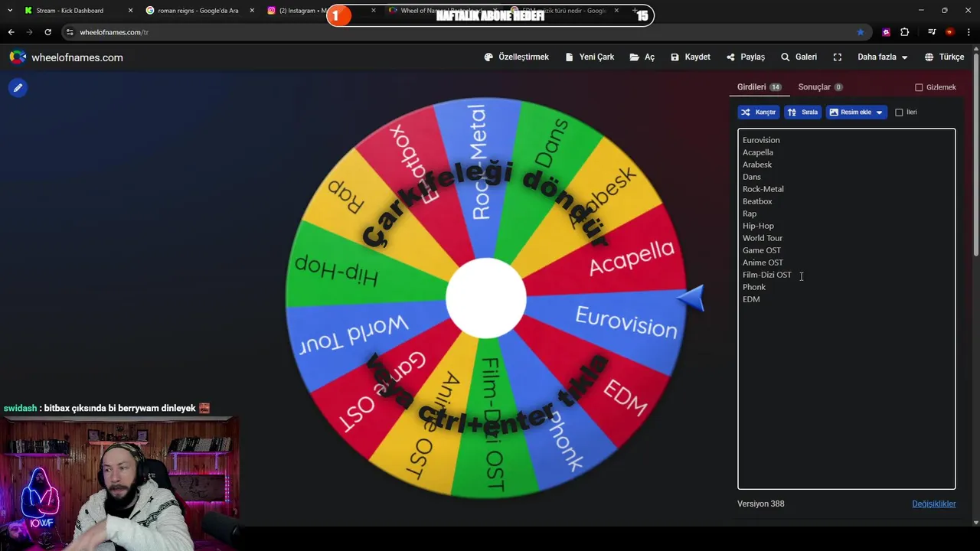Click the wheelofnames.com logo
This screenshot has width=980, height=551.
pos(66,57)
